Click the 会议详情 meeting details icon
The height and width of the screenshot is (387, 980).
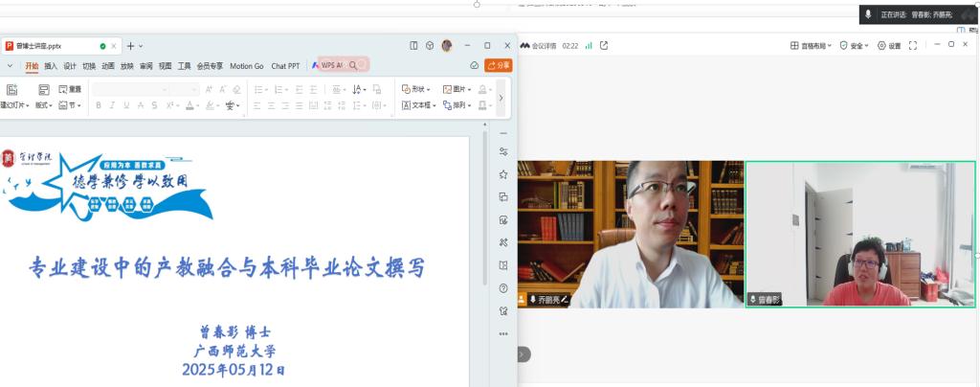(539, 45)
